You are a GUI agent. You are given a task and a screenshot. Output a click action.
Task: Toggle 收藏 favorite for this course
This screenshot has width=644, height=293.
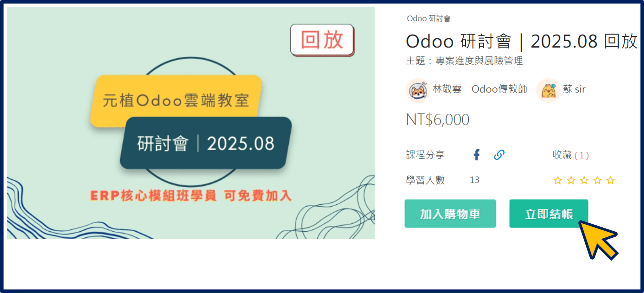point(570,155)
